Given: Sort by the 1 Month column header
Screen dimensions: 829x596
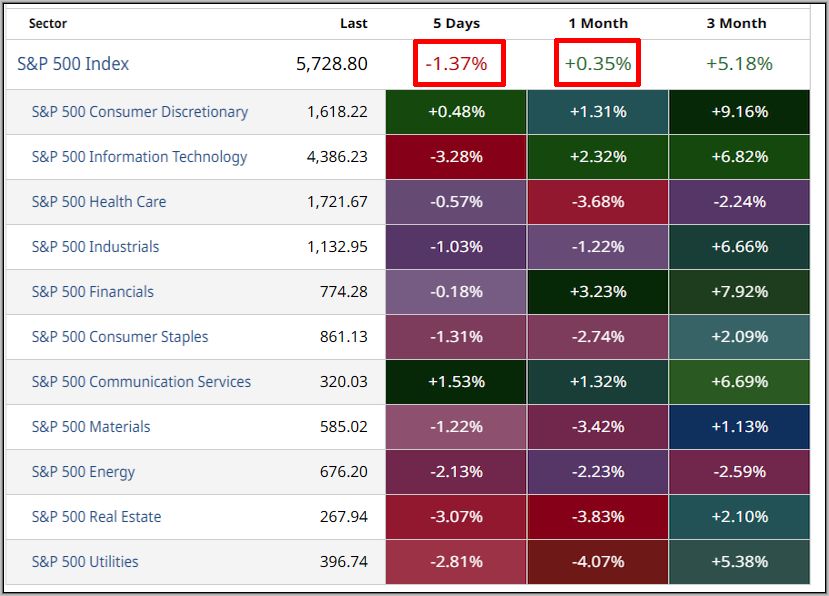Looking at the screenshot, I should 598,23.
